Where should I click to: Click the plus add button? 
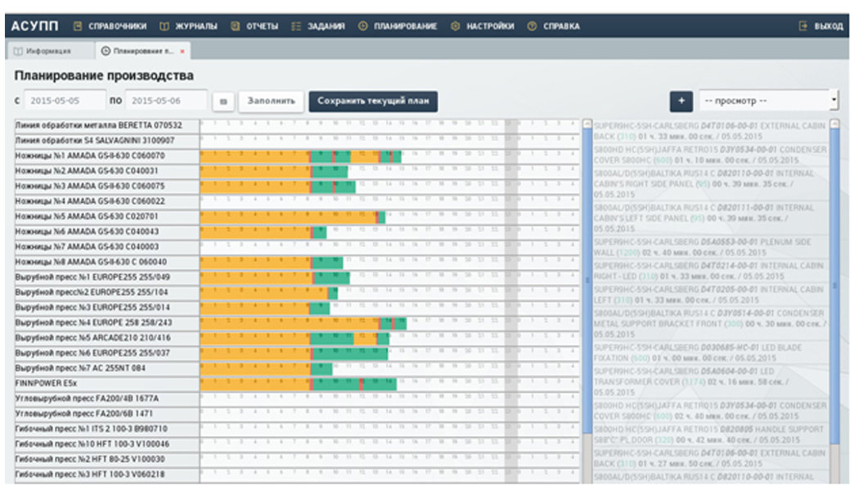pos(681,101)
